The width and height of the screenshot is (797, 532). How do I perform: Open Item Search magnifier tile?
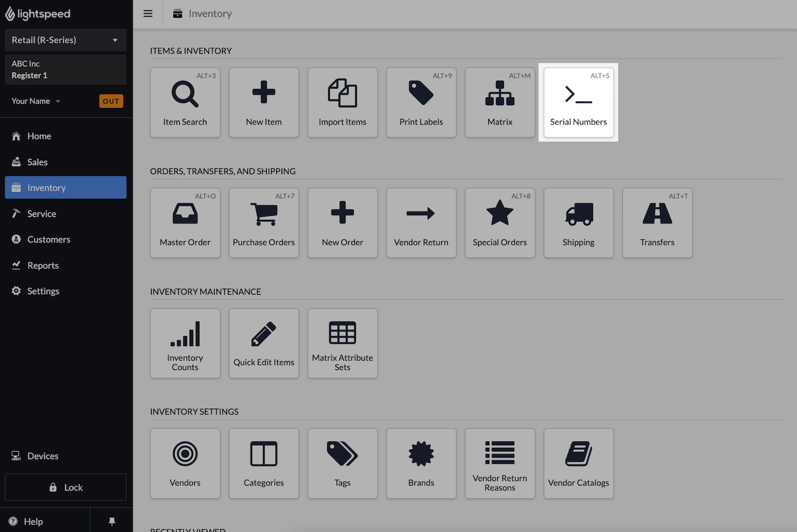[x=185, y=102]
